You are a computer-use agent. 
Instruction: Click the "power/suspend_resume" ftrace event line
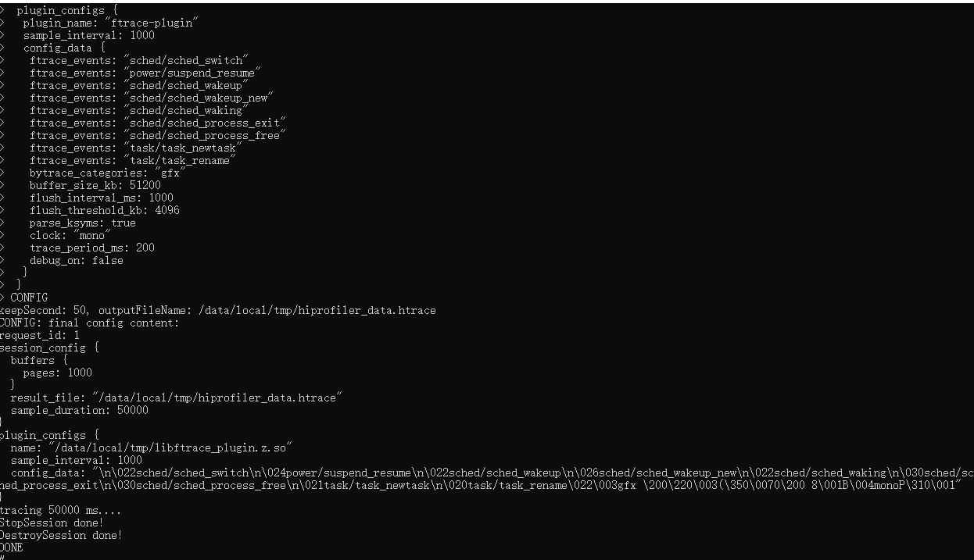[x=145, y=73]
